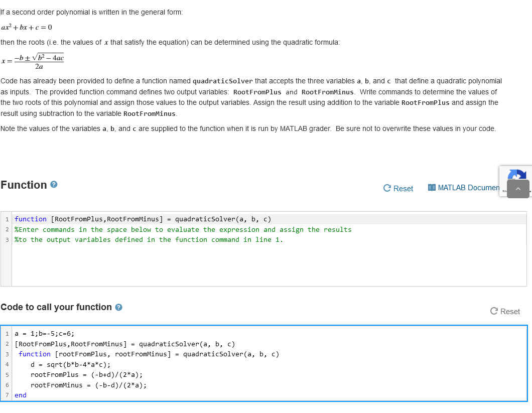Open the help icon beside the Function heading
Image resolution: width=532 pixels, height=413 pixels.
tap(53, 185)
